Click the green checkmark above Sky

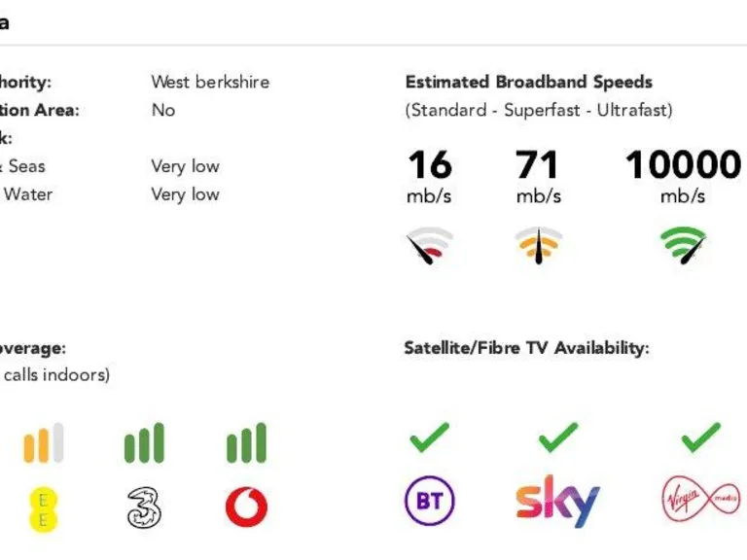pos(557,437)
